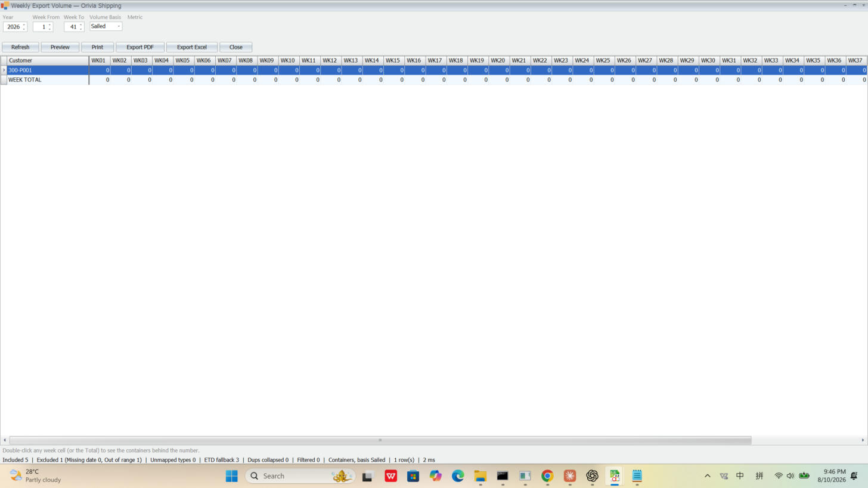868x488 pixels.
Task: Increase the Week From spinner value
Action: [50, 25]
